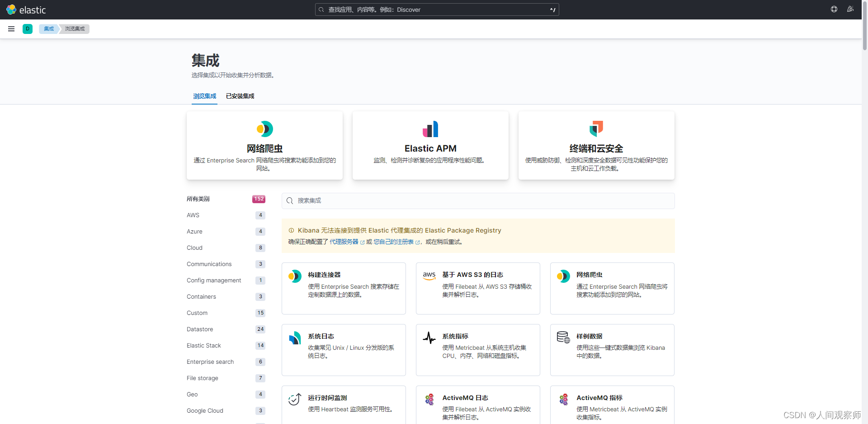Open the Elastic APM card title

pyautogui.click(x=430, y=148)
